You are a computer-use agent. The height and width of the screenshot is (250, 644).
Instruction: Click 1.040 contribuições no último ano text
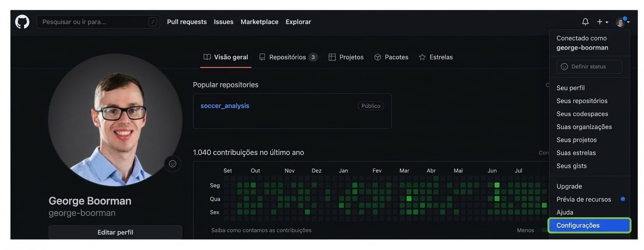coord(248,152)
